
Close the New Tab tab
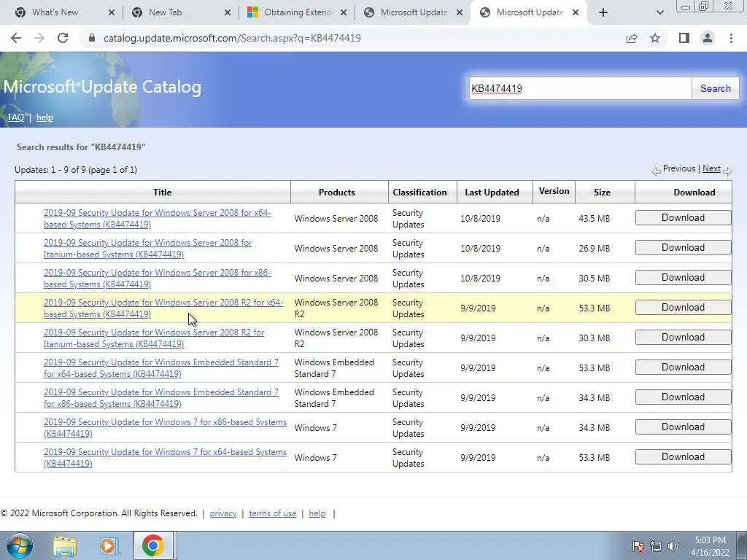(x=228, y=12)
